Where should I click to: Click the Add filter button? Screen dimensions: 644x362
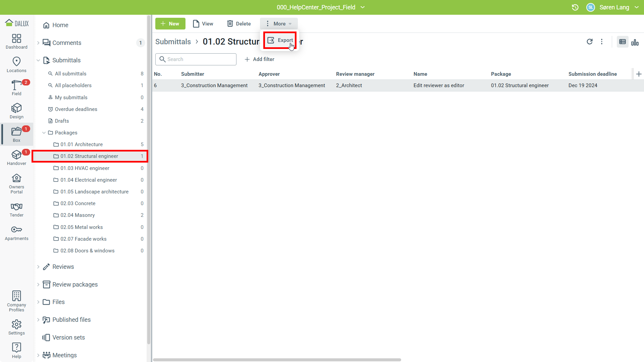(259, 59)
